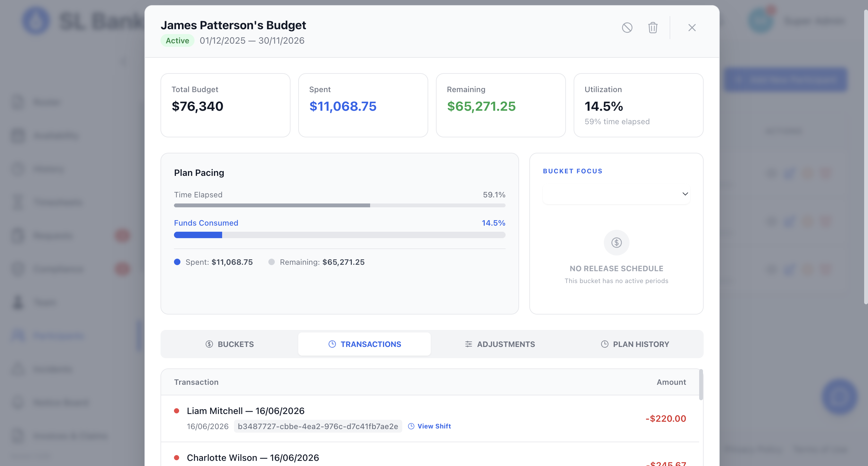
Task: Click the Utilization 14.5% value
Action: (603, 107)
